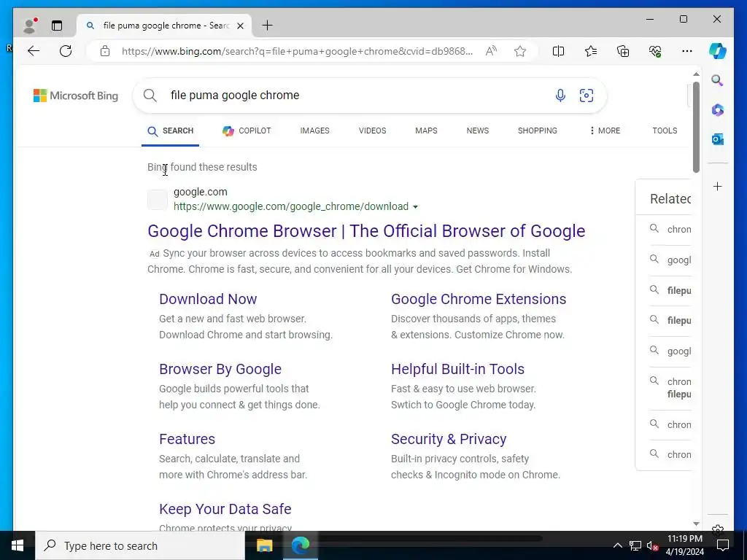Switch to the COPILOT tab
Viewport: 747px width, 560px height.
click(247, 131)
